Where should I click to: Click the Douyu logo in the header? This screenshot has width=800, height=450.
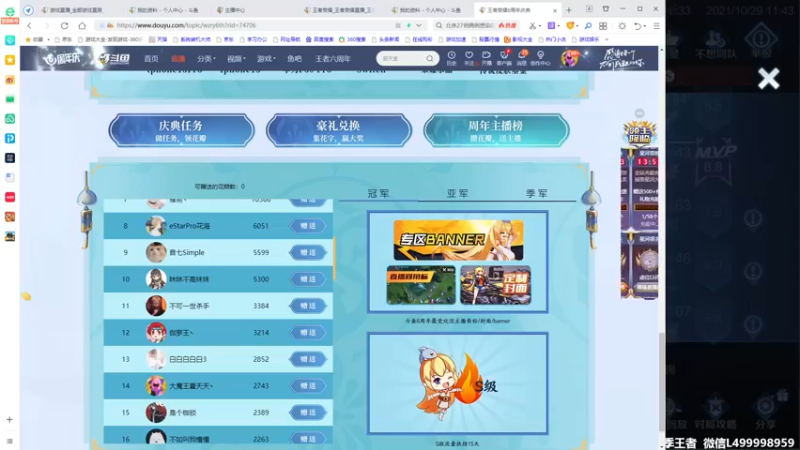pos(114,59)
